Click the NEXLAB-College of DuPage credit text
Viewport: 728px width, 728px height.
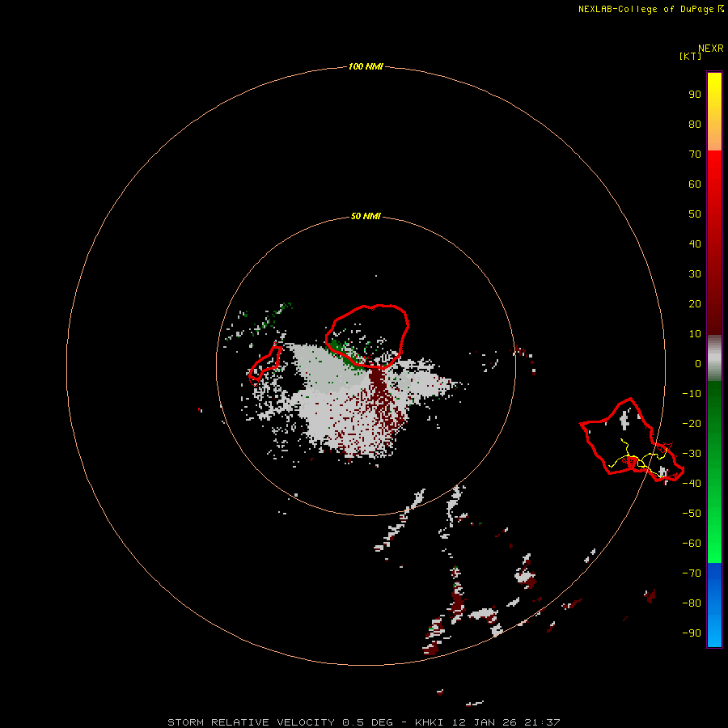650,9
